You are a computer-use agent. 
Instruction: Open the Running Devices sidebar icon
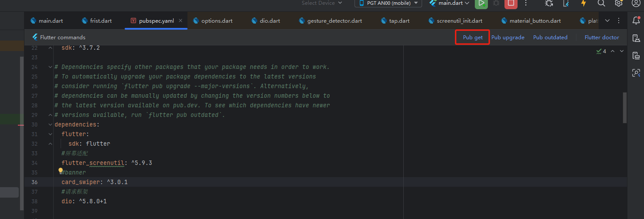636,55
